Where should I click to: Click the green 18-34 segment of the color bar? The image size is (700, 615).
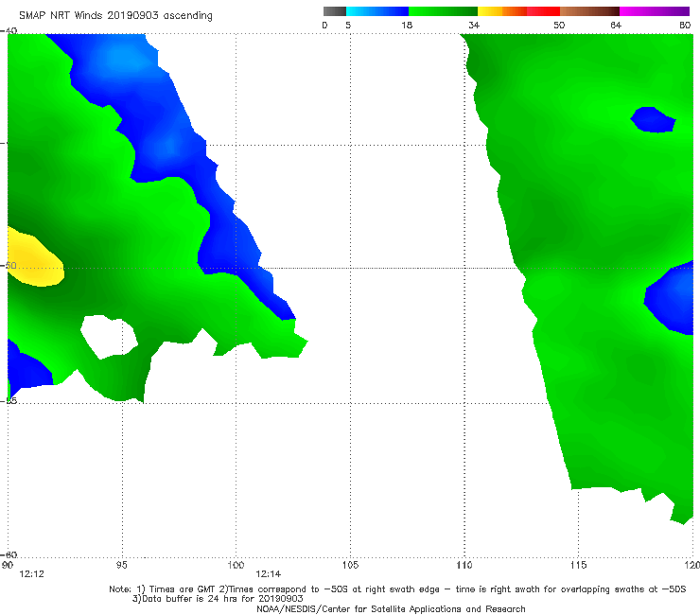443,11
